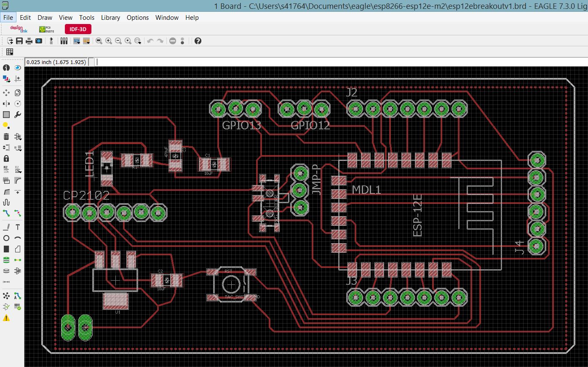Select the Smash tool

click(x=6, y=180)
